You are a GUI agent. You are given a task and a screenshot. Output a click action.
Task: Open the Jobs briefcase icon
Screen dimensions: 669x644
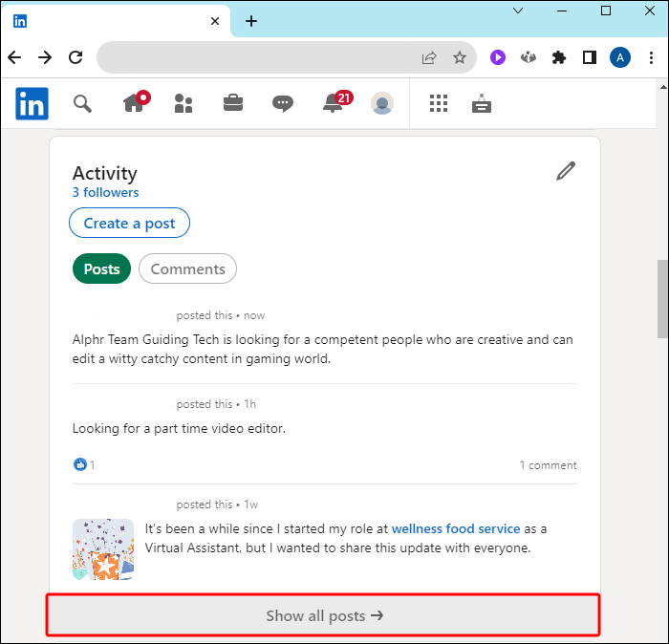233,103
